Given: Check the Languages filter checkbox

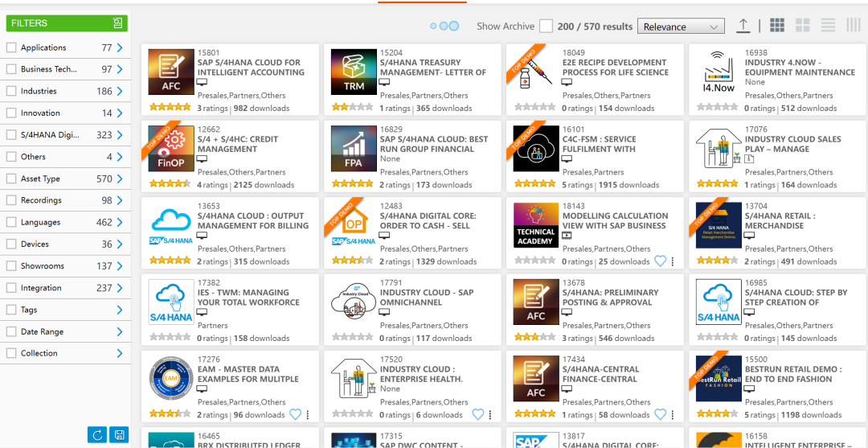Looking at the screenshot, I should (11, 223).
